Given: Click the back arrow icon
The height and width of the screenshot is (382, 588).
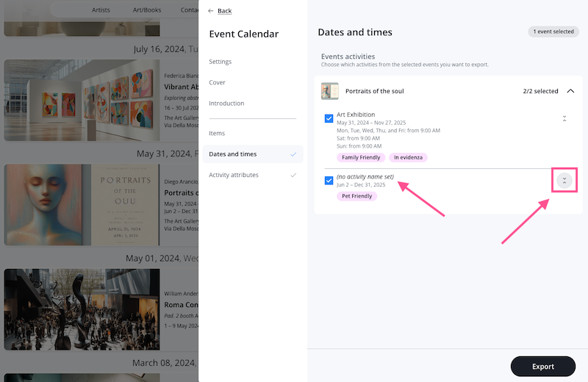Looking at the screenshot, I should [x=211, y=11].
